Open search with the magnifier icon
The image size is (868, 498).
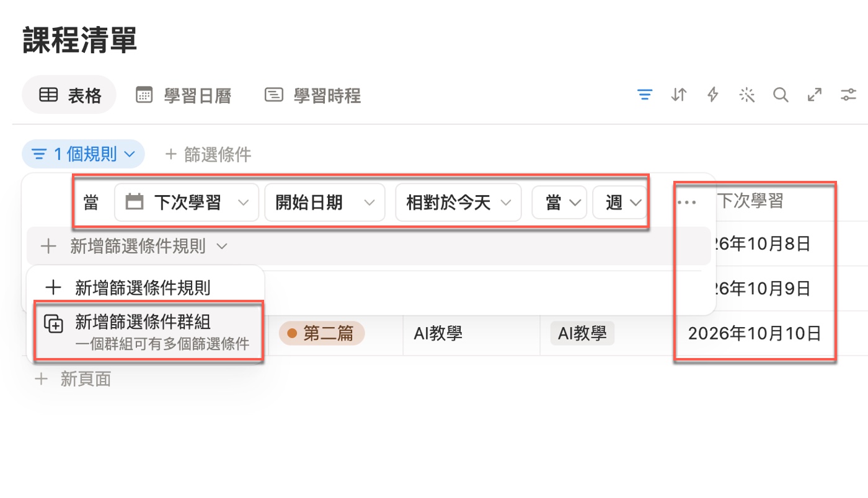click(781, 95)
